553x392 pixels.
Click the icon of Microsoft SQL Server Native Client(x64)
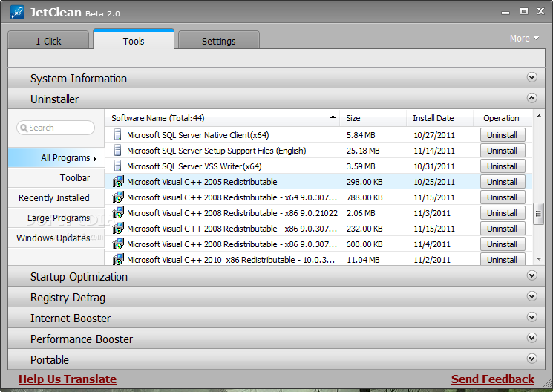click(x=118, y=135)
